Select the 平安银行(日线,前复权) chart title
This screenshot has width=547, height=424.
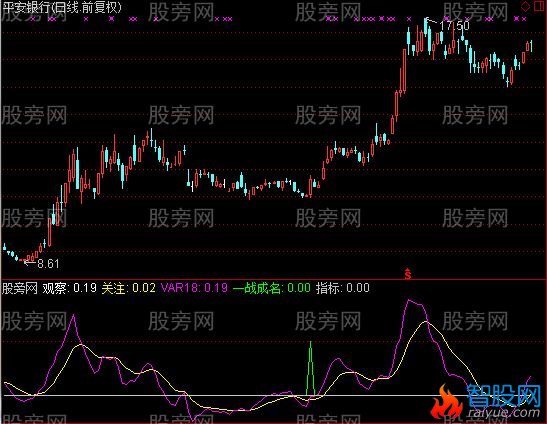62,8
